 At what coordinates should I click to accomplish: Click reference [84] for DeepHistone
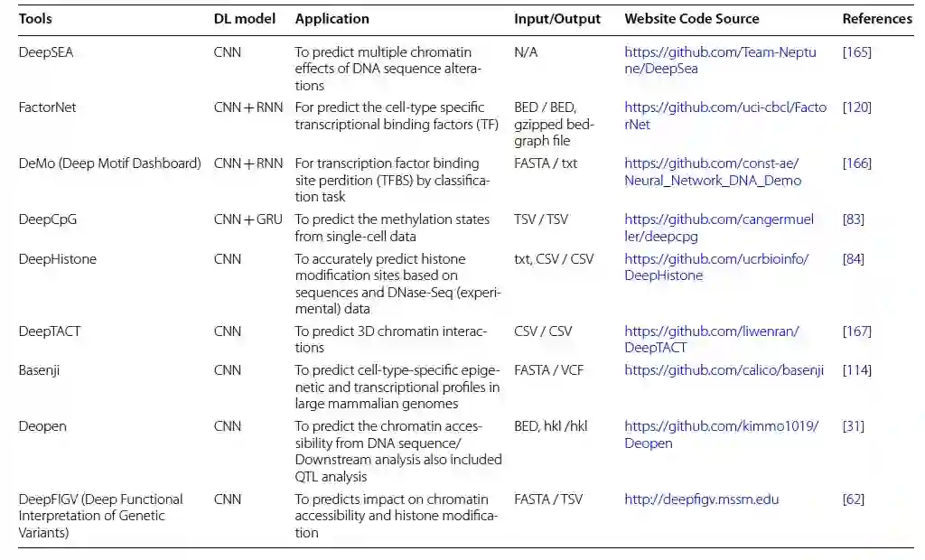point(853,259)
